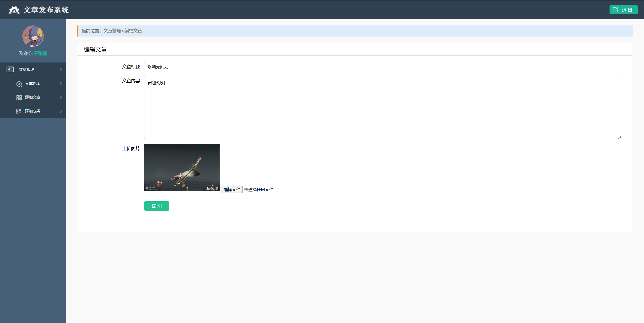This screenshot has width=644, height=323.
Task: Click the 选择文件 file chooser button
Action: [232, 189]
